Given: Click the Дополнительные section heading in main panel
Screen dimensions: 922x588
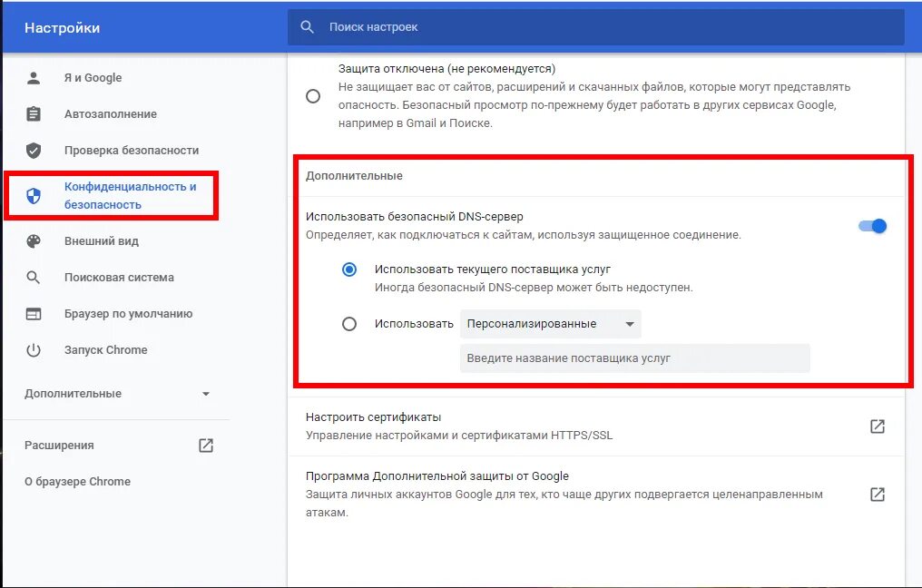Looking at the screenshot, I should (x=354, y=176).
